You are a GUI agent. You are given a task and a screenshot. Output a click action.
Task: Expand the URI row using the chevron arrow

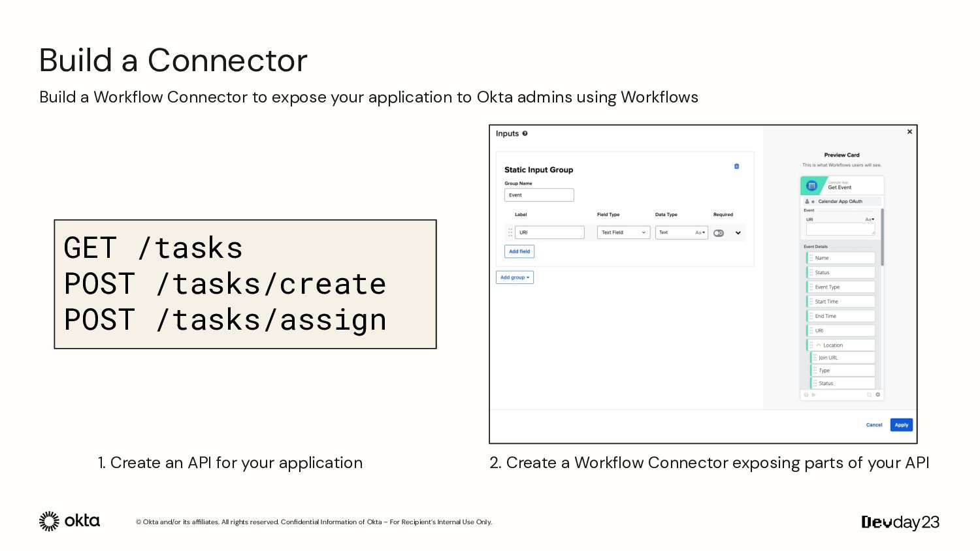[x=738, y=233]
